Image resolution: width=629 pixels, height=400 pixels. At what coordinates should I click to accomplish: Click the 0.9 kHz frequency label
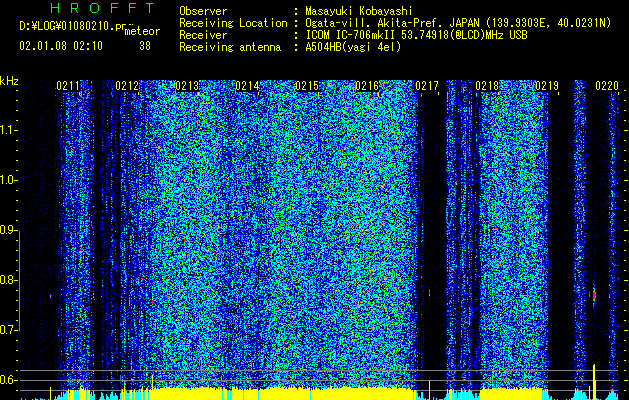click(8, 230)
